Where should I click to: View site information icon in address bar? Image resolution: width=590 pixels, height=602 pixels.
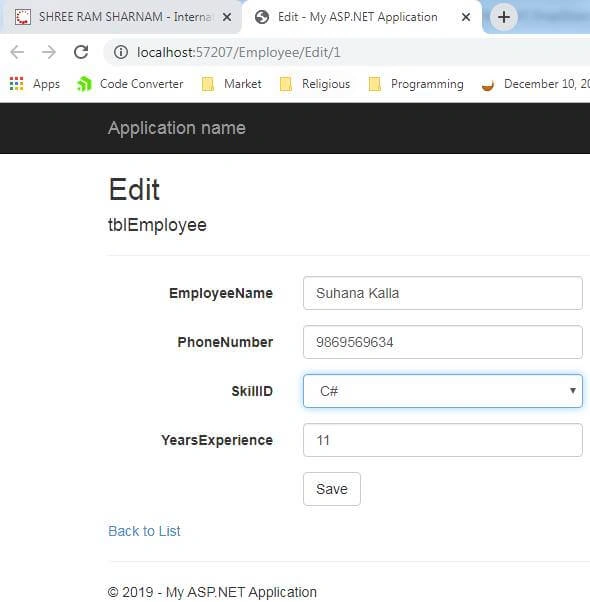pos(121,52)
